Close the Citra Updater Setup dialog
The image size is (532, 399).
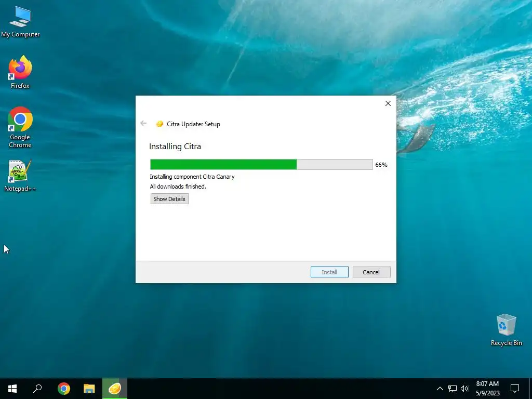pos(388,103)
